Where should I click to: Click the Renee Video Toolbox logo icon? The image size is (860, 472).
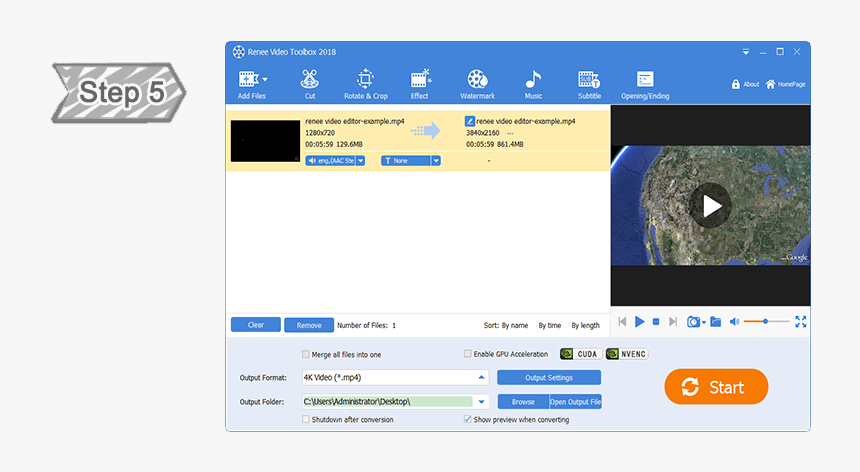click(x=239, y=52)
